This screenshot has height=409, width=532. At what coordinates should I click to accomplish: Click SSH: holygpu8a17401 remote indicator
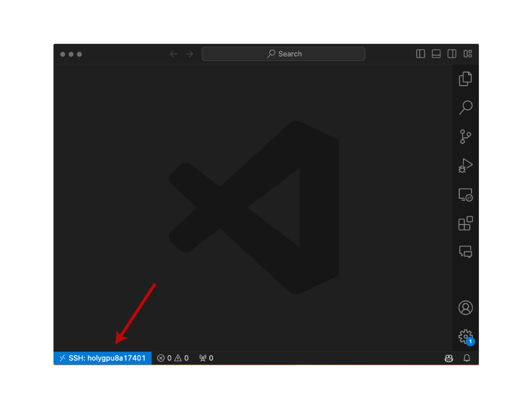click(x=102, y=358)
